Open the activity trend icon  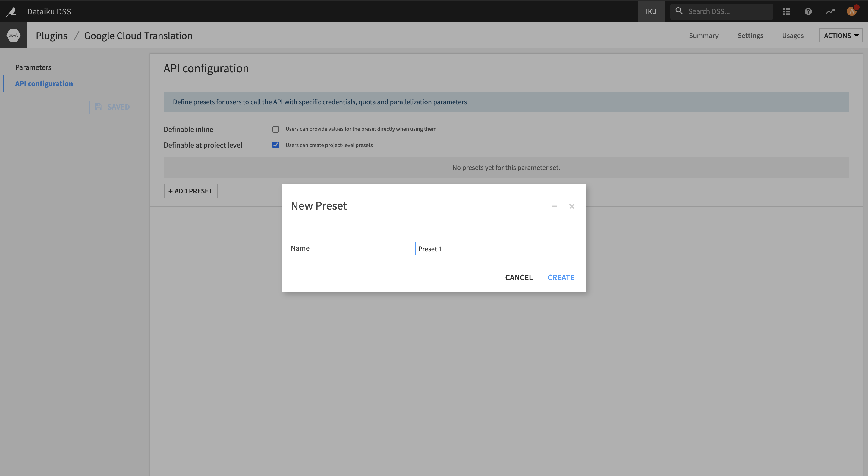(830, 11)
